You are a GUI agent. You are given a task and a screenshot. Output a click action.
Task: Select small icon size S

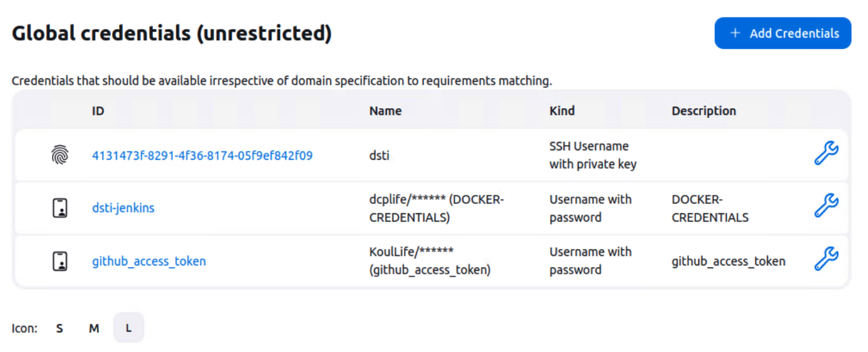(59, 328)
